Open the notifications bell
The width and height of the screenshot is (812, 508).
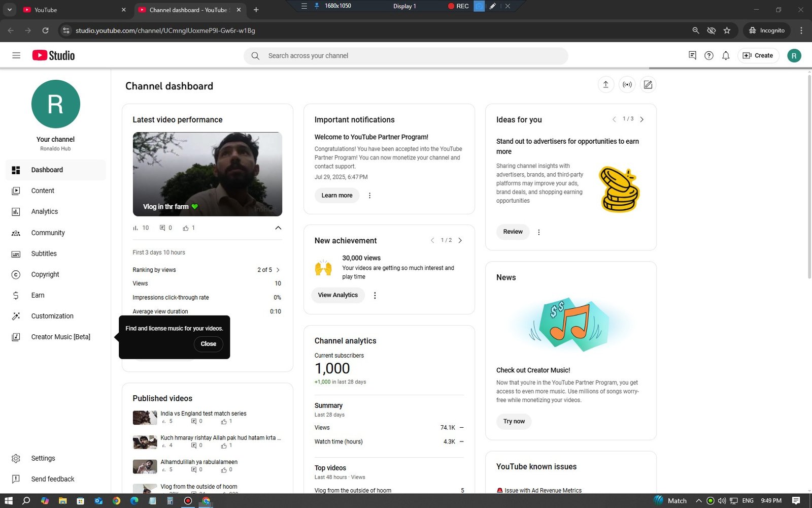726,55
